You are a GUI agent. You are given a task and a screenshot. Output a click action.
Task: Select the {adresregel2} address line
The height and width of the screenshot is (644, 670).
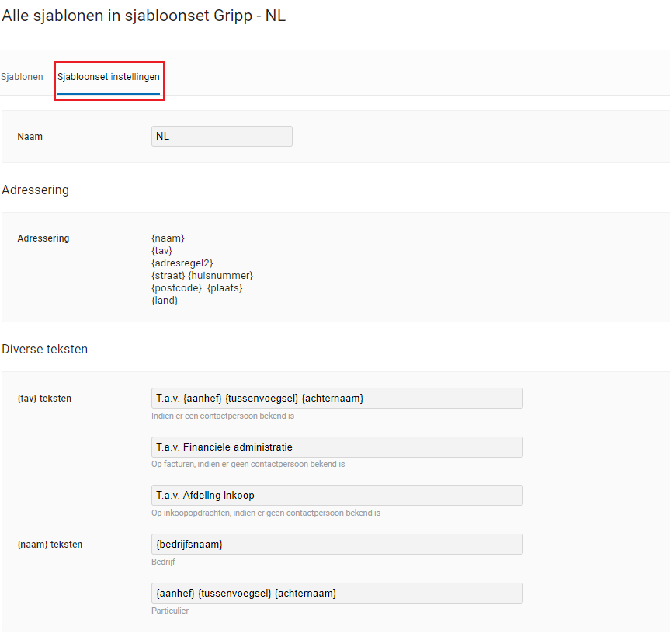[x=182, y=263]
